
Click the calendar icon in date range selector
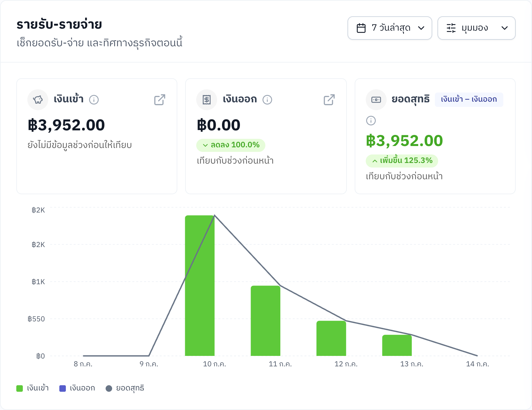361,28
